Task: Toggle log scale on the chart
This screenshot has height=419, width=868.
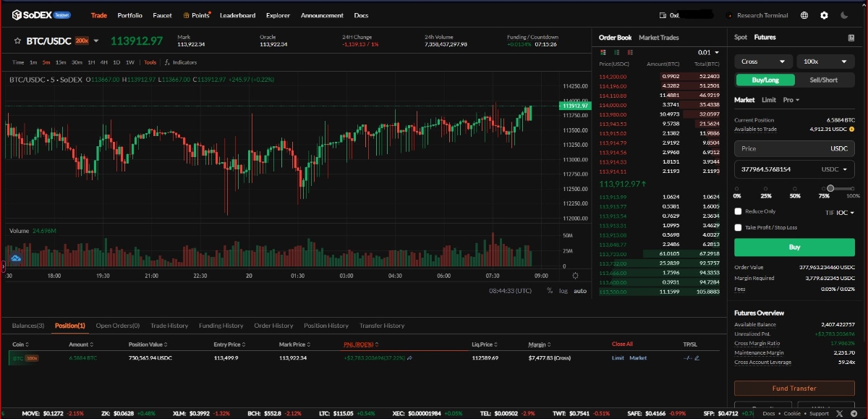Action: pos(563,291)
